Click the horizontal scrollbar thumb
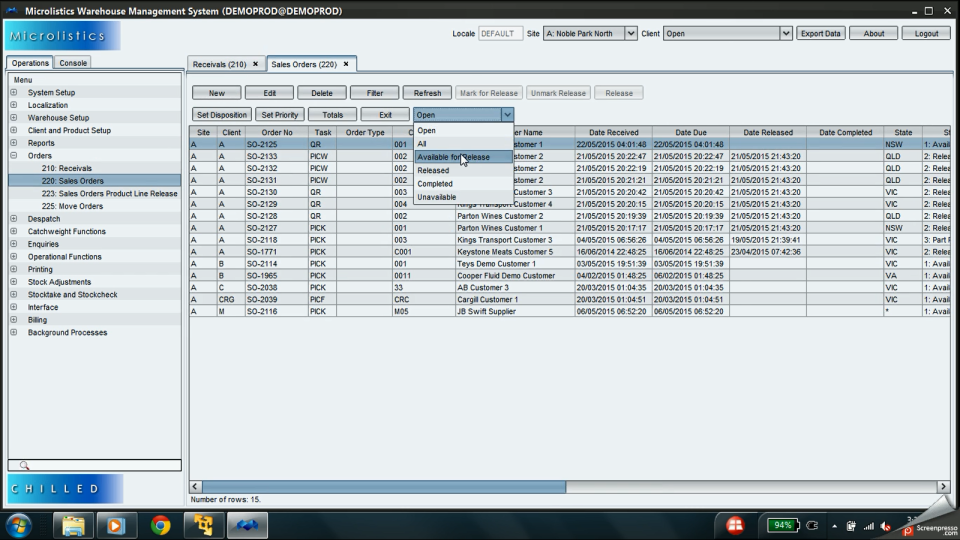Viewport: 960px width, 540px height. 384,487
